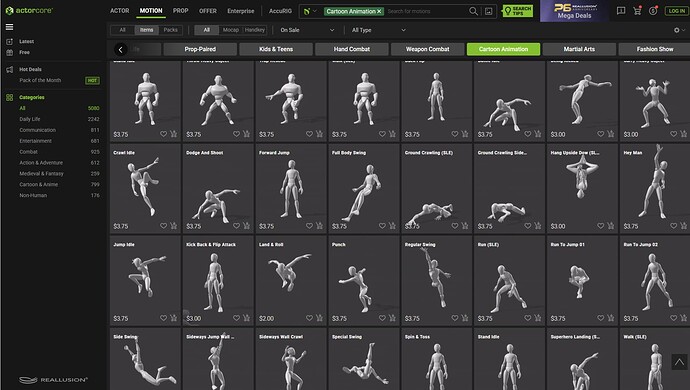Switch to the MOTION tab
Image resolution: width=690 pixels, height=390 pixels.
(151, 11)
